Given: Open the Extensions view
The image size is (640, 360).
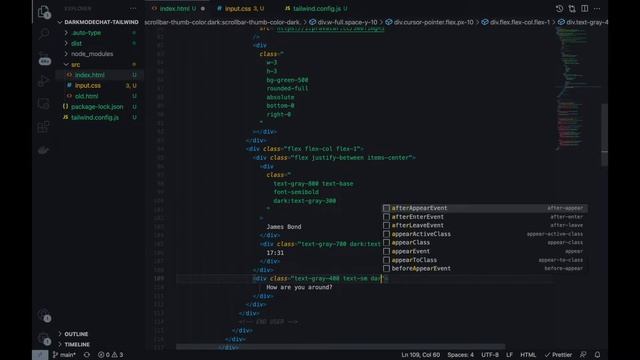Looking at the screenshot, I should 44,127.
